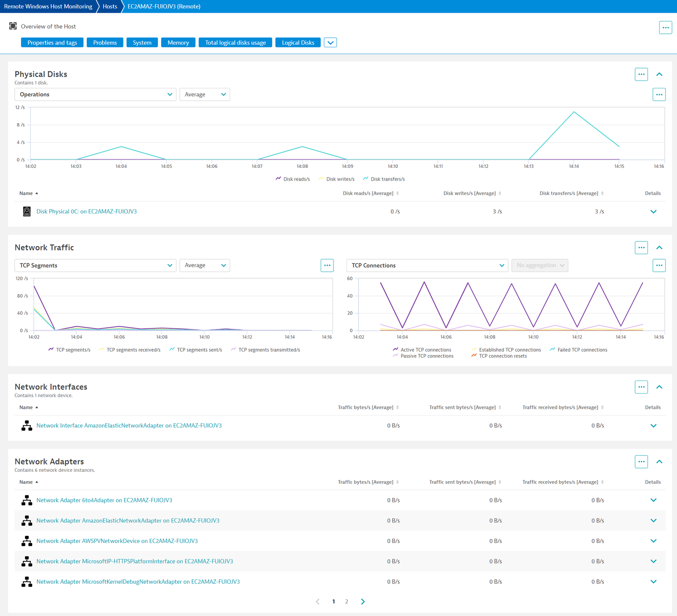
Task: Jump to the Memory section tab
Action: pos(178,43)
